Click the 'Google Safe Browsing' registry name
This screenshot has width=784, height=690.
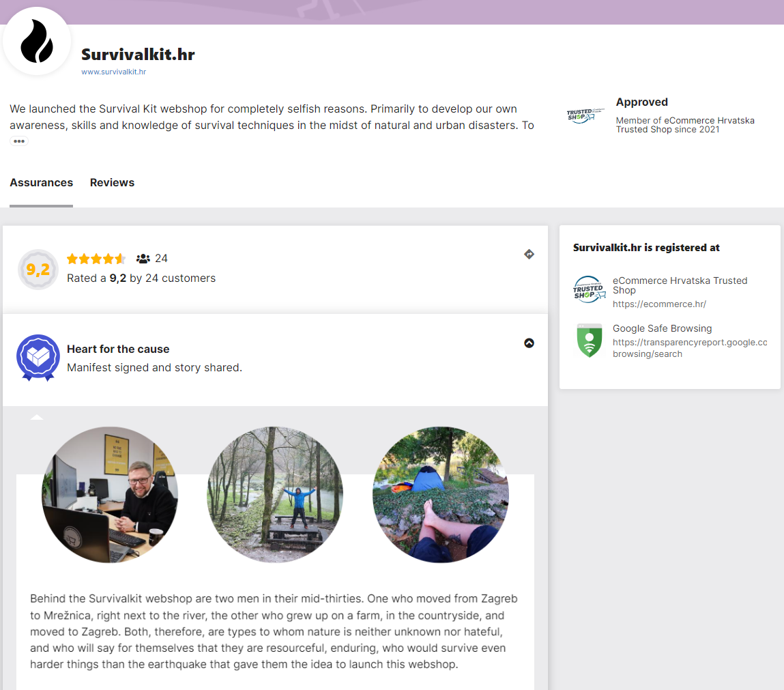(x=662, y=328)
